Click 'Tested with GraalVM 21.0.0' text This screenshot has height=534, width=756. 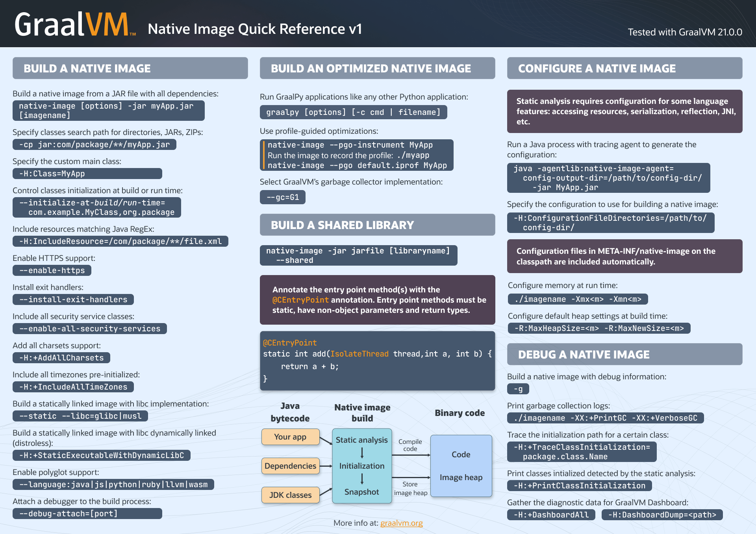pyautogui.click(x=685, y=32)
